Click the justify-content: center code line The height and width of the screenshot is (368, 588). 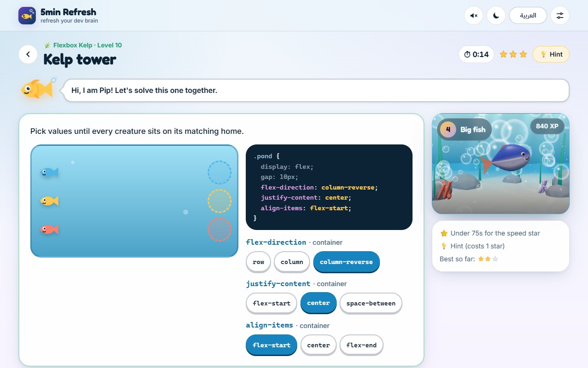tap(306, 198)
